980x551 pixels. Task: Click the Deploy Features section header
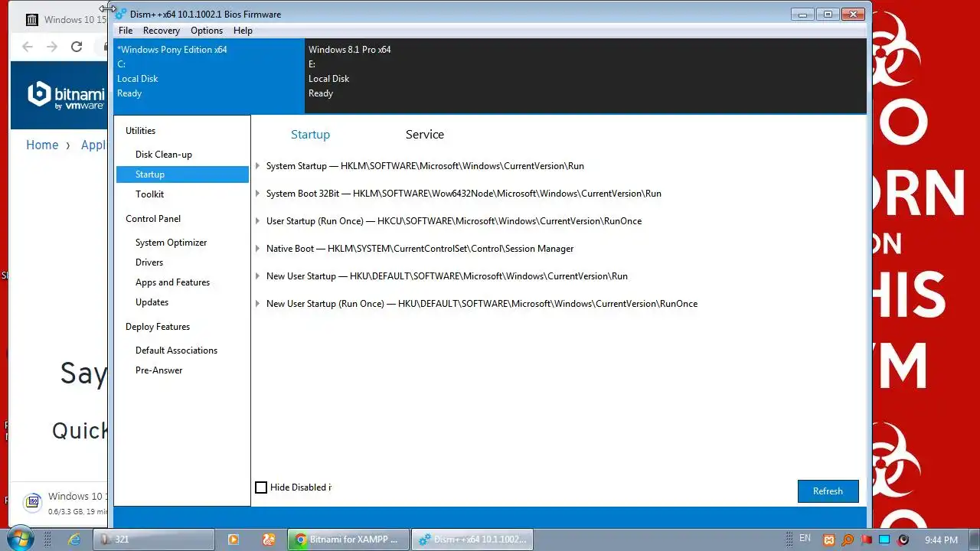coord(158,327)
